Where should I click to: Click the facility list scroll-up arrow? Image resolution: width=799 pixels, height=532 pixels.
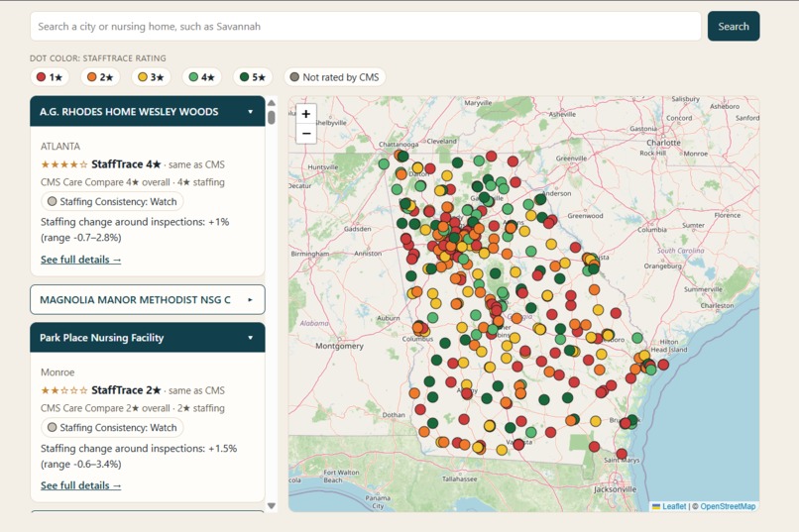[272, 102]
